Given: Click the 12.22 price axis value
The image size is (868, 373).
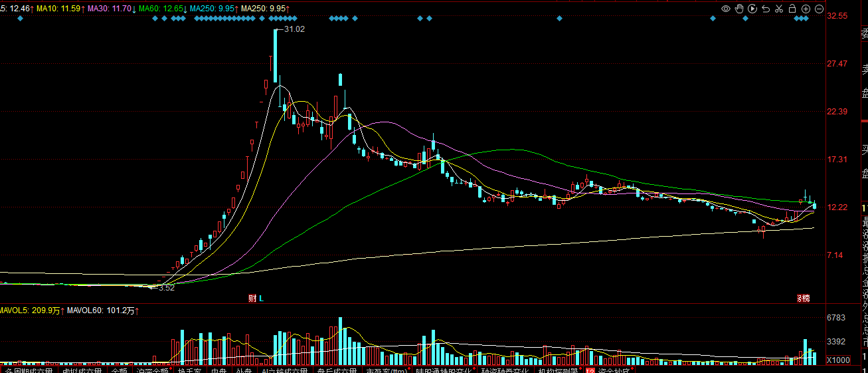Looking at the screenshot, I should pos(836,207).
